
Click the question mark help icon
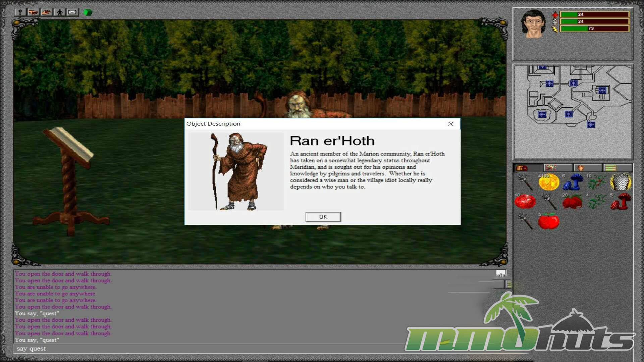click(20, 12)
